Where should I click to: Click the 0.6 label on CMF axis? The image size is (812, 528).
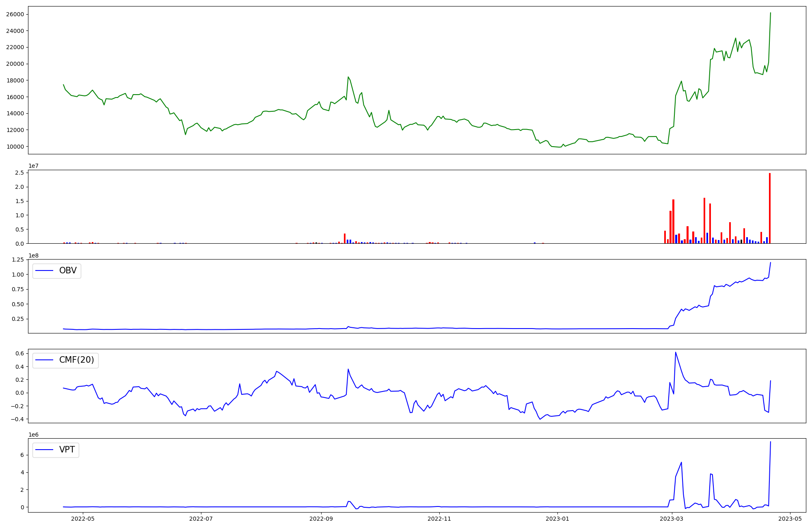coord(20,354)
